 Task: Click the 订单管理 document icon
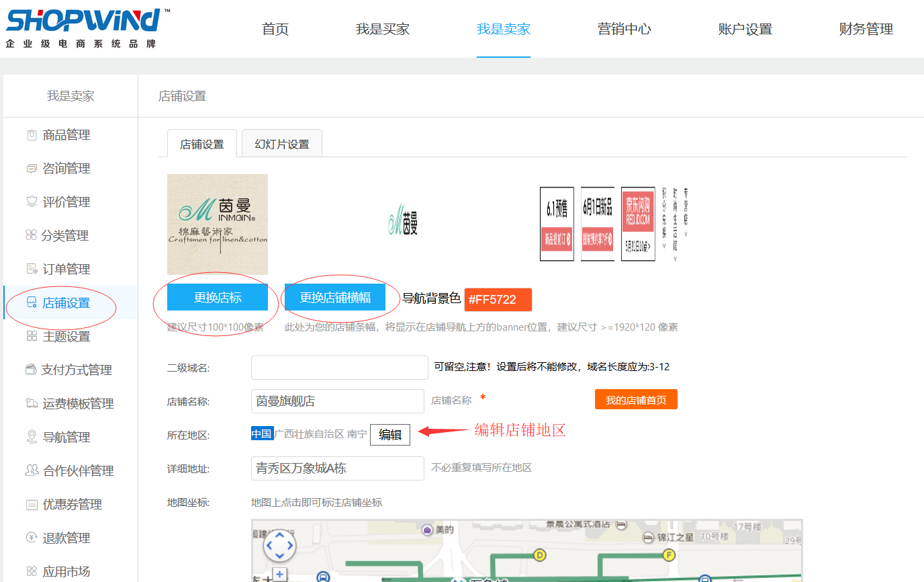coord(32,269)
